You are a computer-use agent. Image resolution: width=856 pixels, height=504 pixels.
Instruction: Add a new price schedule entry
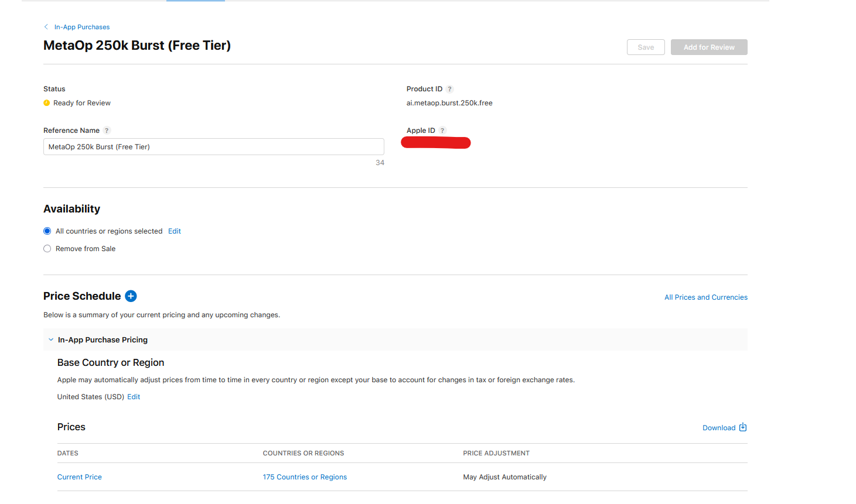131,296
